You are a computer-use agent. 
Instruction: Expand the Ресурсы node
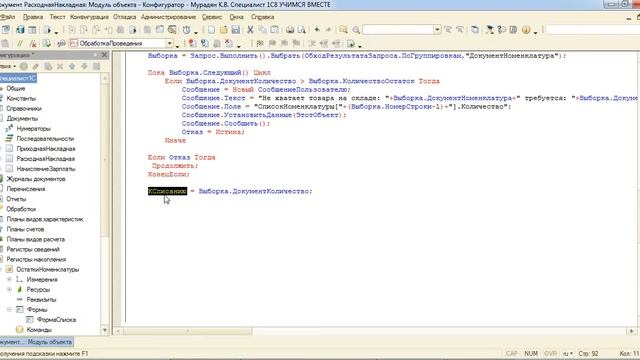click(x=9, y=289)
